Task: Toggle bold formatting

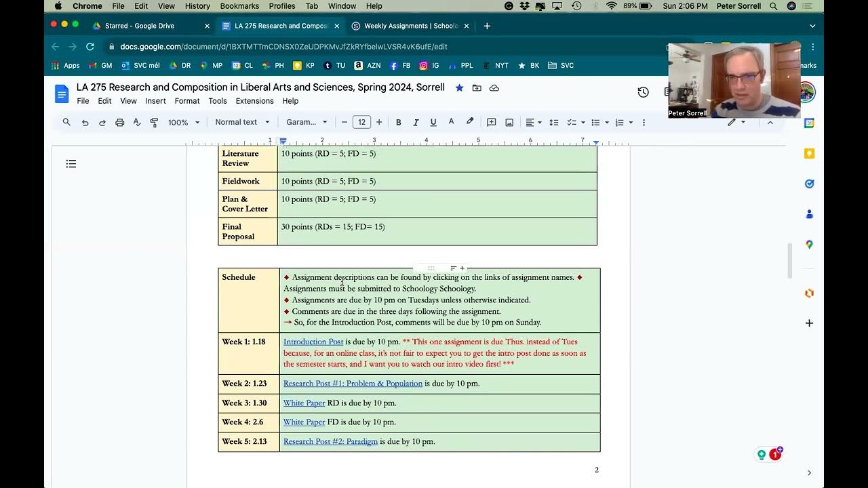Action: (x=399, y=123)
